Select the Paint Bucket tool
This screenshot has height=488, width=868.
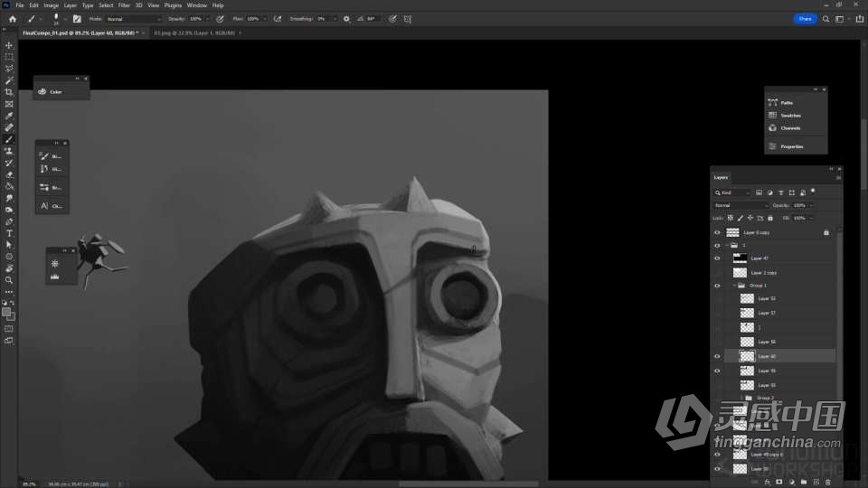point(9,186)
